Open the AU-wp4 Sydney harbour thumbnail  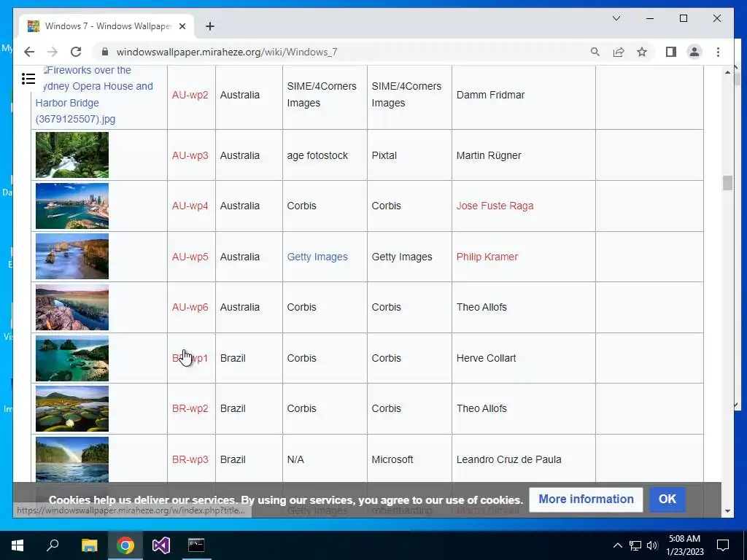[72, 206]
